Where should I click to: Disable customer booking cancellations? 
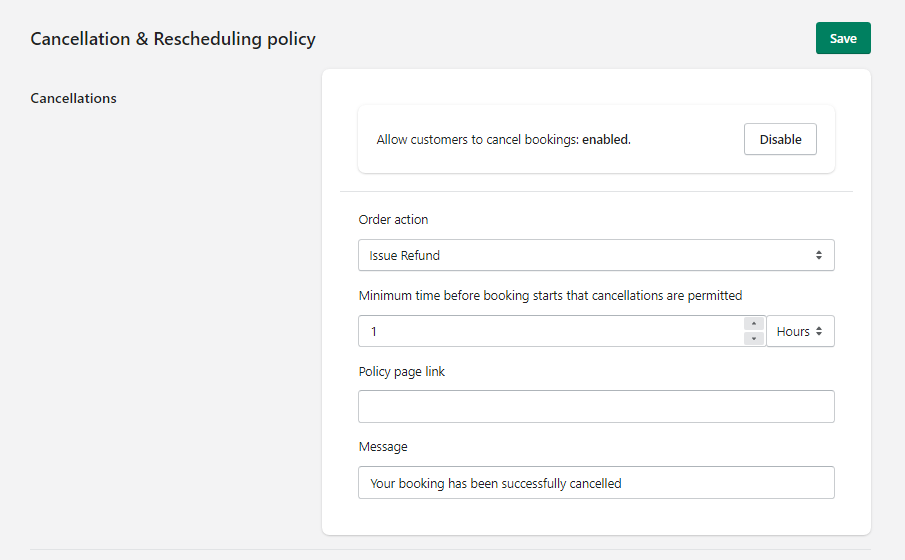[780, 139]
